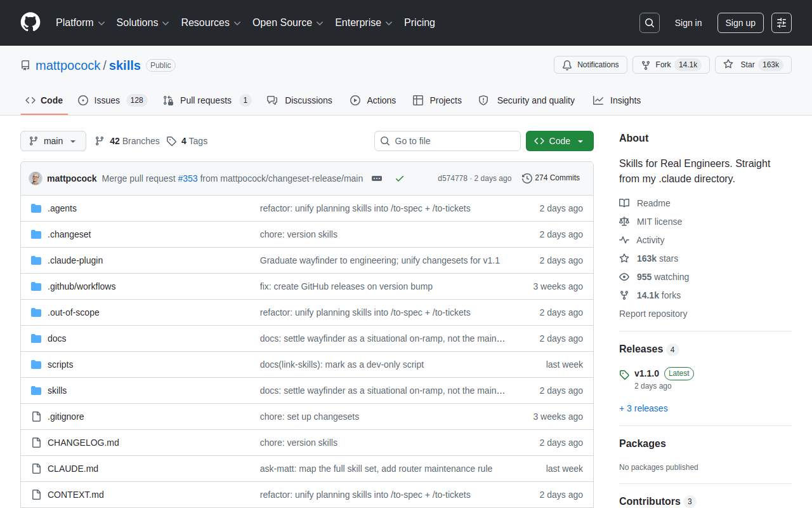The image size is (812, 508).
Task: Click the star icon beside 163k stars
Action: tap(624, 258)
